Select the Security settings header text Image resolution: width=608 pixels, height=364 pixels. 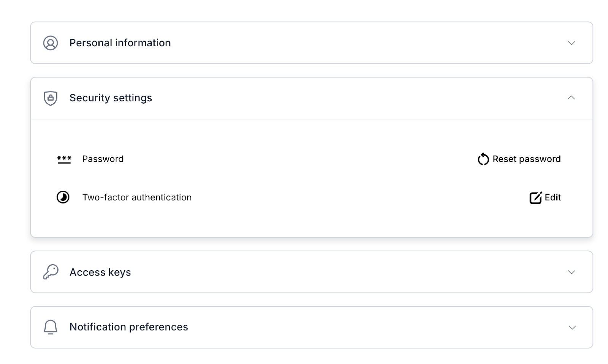click(111, 98)
